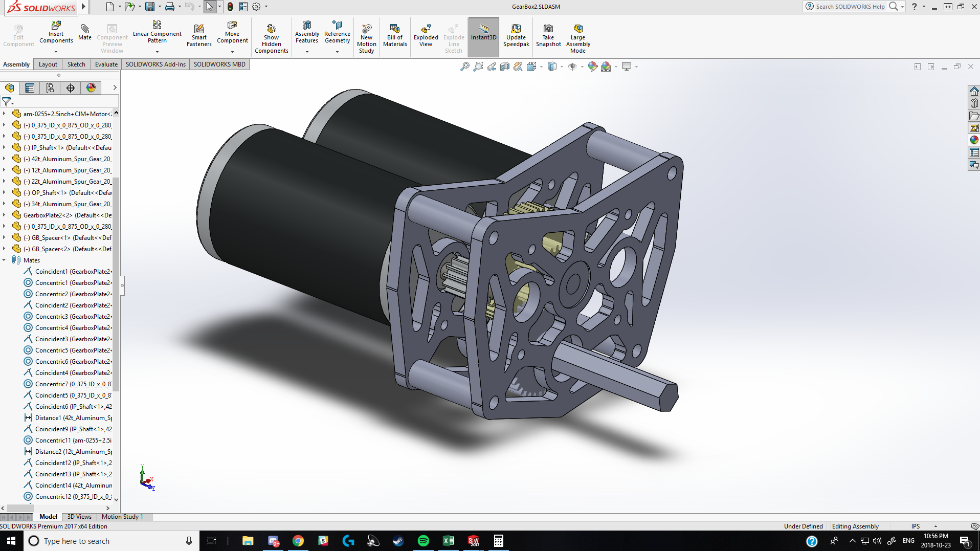Toggle Large Assembly Mode
This screenshot has width=980, height=551.
pyautogui.click(x=578, y=38)
